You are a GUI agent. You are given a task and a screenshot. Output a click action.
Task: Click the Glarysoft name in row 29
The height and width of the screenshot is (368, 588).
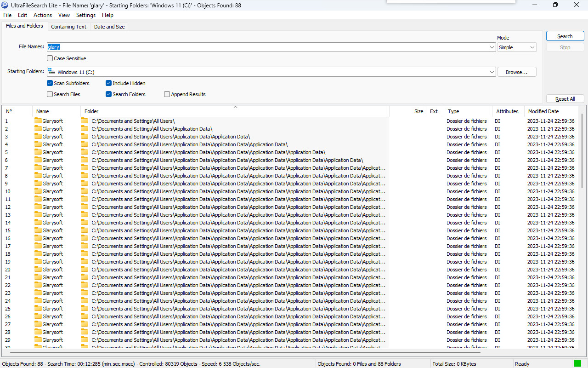(52, 340)
